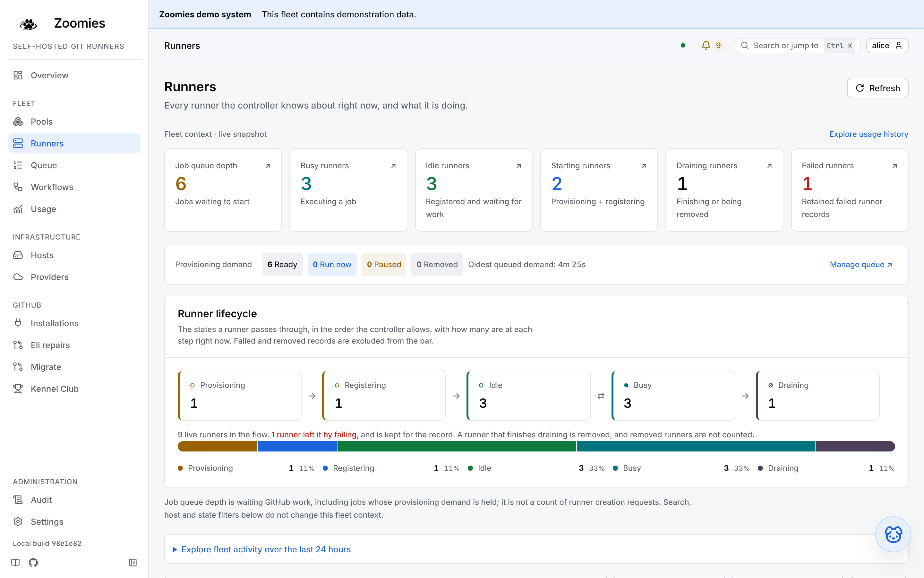Open the notifications bell icon
The height and width of the screenshot is (578, 924).
pyautogui.click(x=706, y=46)
